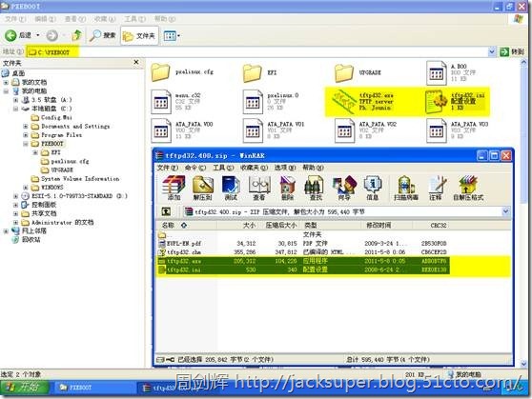Select the EFI folder icon in file view
The width and height of the screenshot is (532, 399).
252,73
